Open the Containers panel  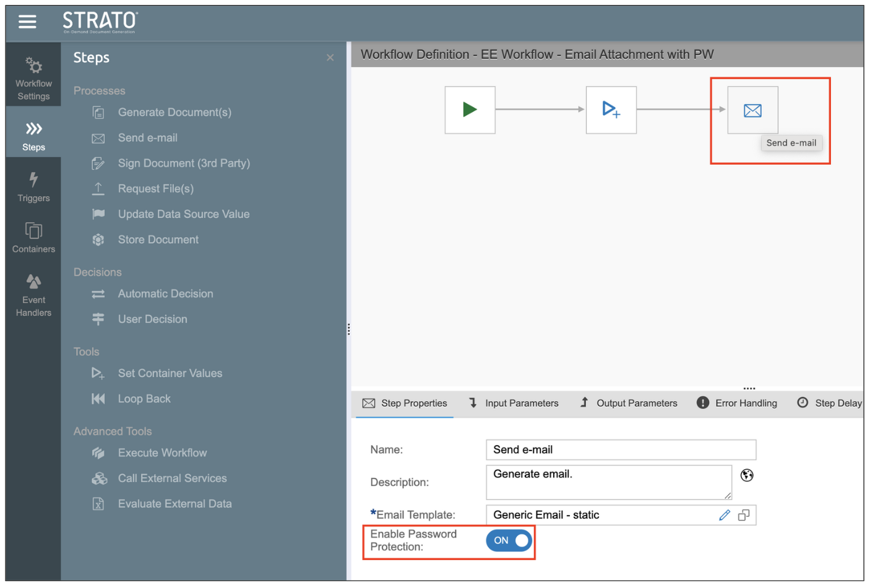click(x=33, y=238)
